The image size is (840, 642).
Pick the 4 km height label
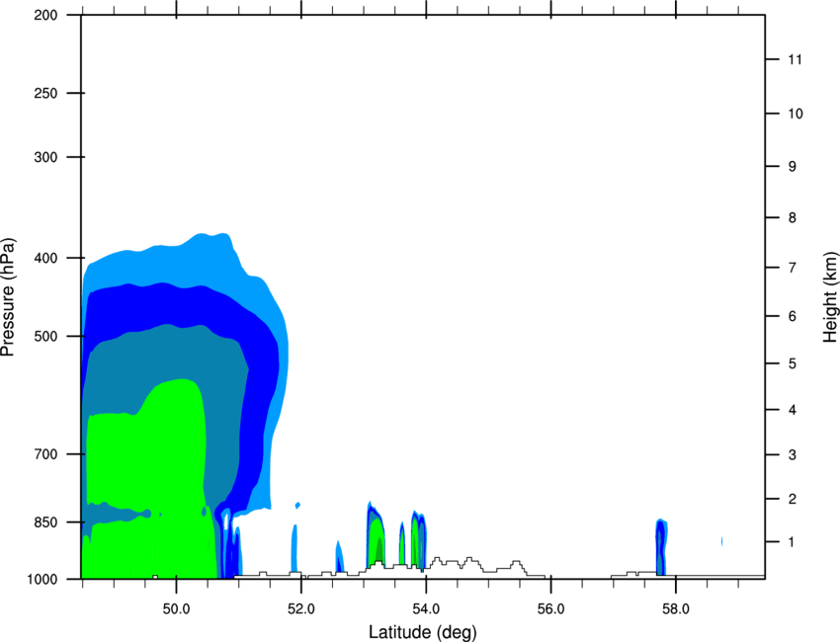tap(793, 410)
